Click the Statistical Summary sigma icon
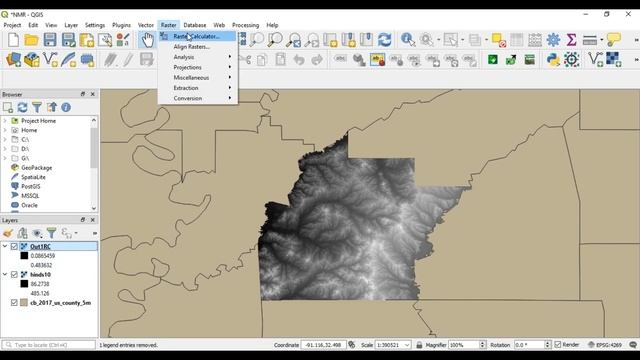The width and height of the screenshot is (640, 360). 571,40
